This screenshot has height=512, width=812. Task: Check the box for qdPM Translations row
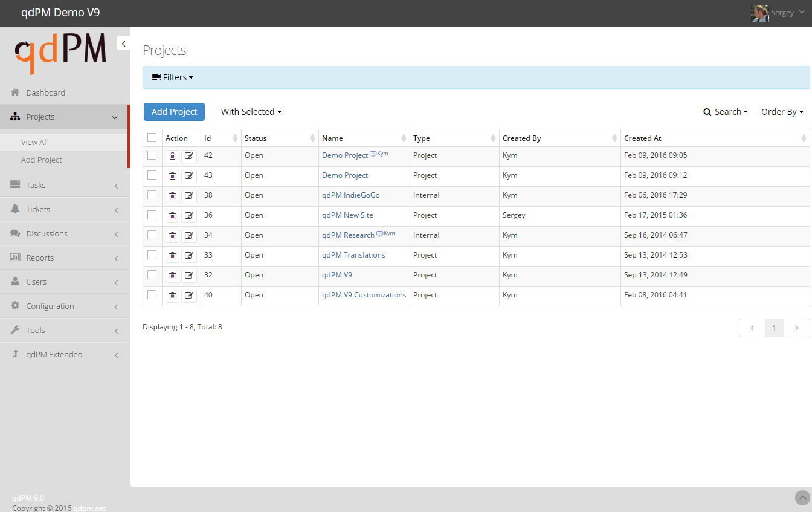click(x=152, y=255)
